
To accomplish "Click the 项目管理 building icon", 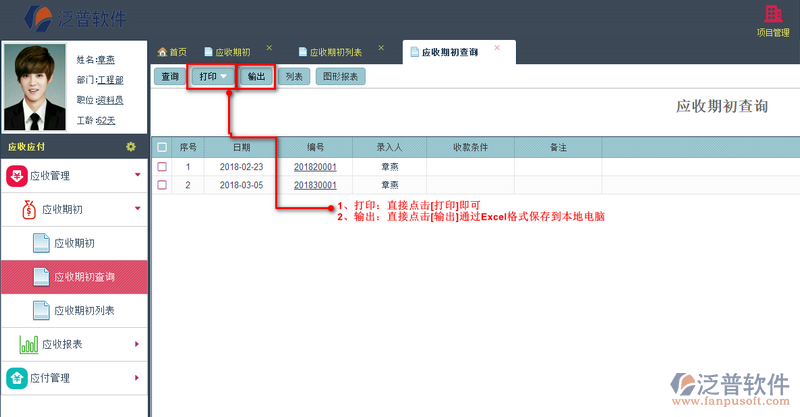I will [772, 14].
